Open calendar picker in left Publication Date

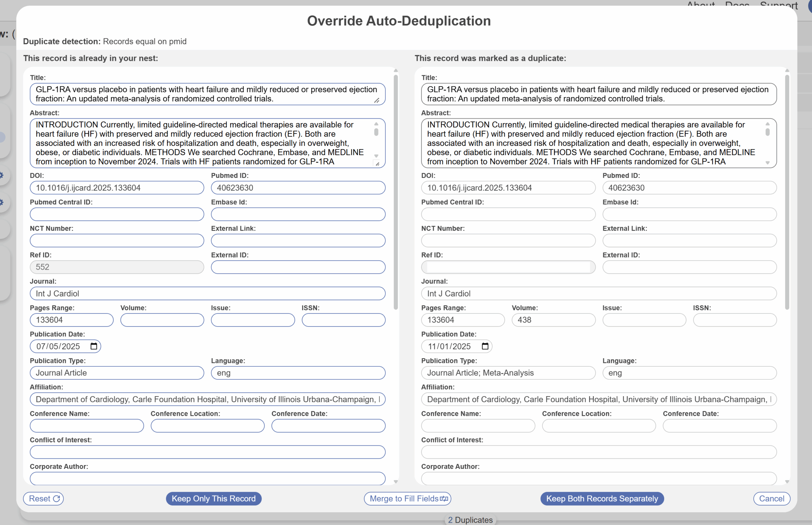pos(94,346)
